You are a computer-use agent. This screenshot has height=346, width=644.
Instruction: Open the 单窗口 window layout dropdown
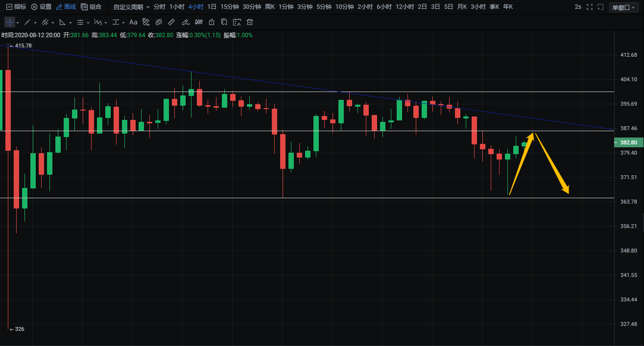click(623, 7)
